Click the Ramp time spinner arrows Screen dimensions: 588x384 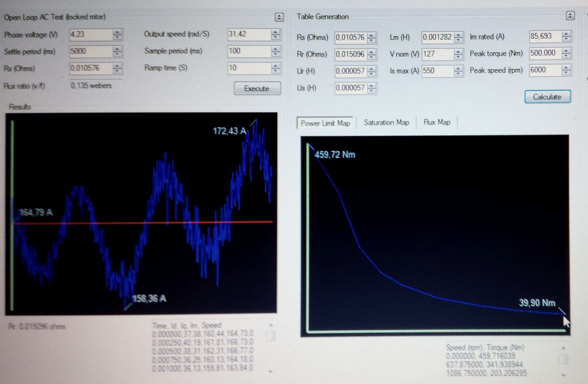275,68
